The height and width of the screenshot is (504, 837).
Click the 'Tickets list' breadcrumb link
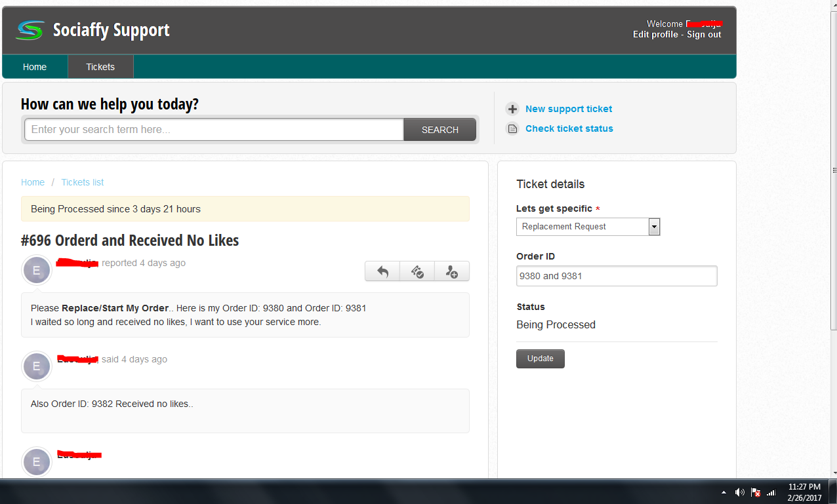pos(83,182)
